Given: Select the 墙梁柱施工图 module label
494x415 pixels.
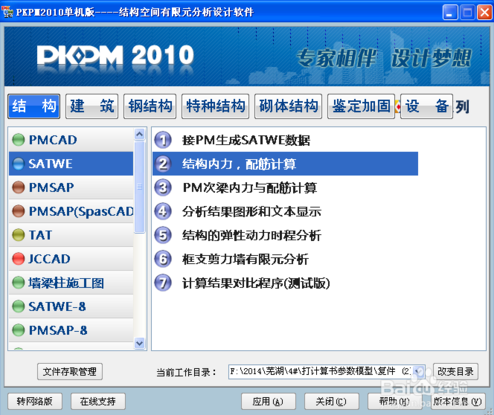Looking at the screenshot, I should tap(66, 283).
